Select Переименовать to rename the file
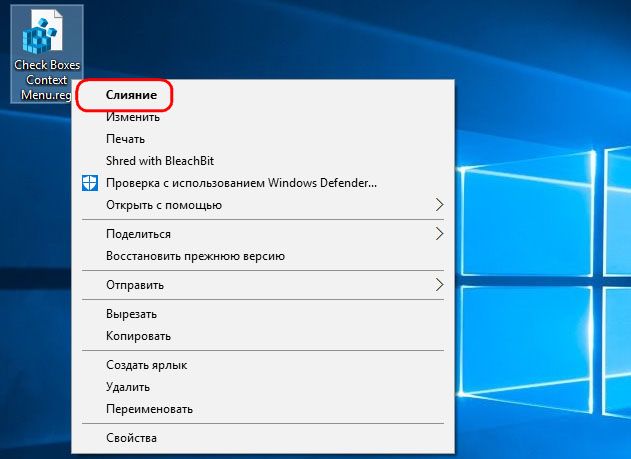631x459 pixels. tap(263, 409)
